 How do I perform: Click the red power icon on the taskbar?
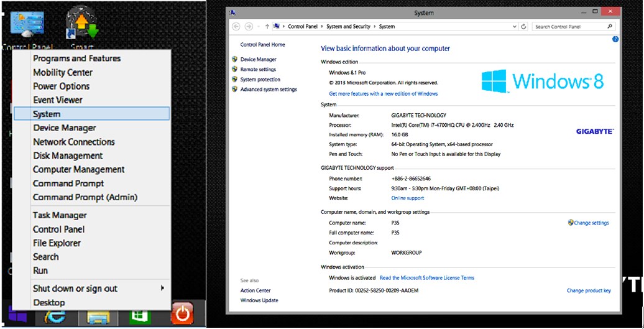(x=182, y=314)
